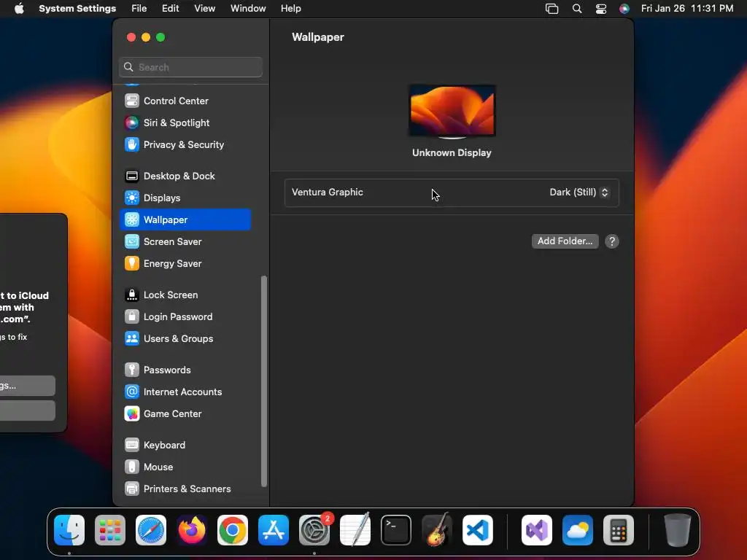Open Energy Saver settings
The image size is (747, 560).
click(185, 264)
